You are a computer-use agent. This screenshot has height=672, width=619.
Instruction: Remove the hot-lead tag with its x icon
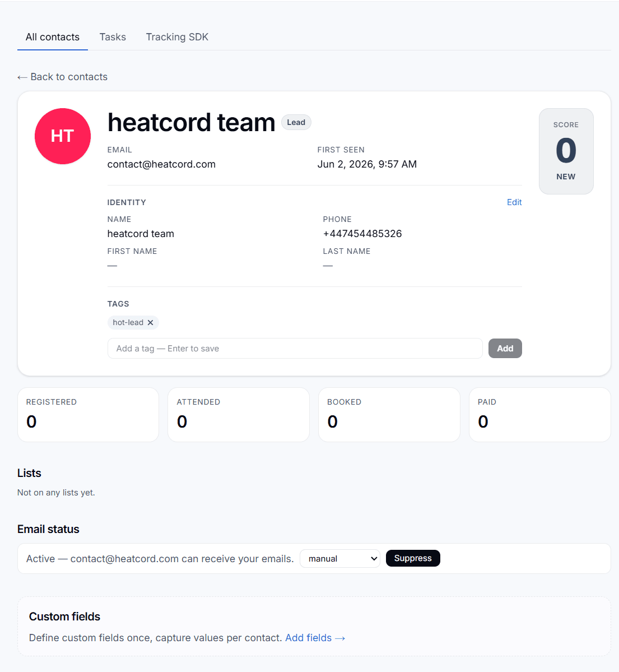(150, 323)
